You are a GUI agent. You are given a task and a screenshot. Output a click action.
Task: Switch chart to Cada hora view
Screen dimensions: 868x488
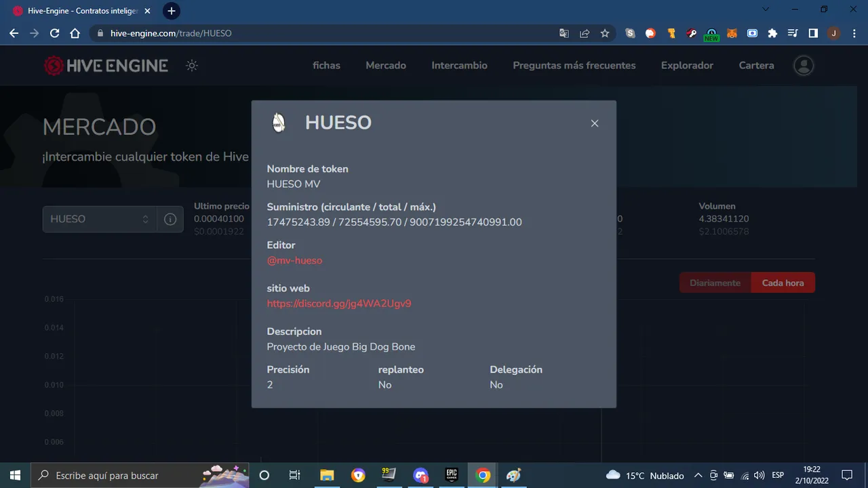[x=783, y=283]
